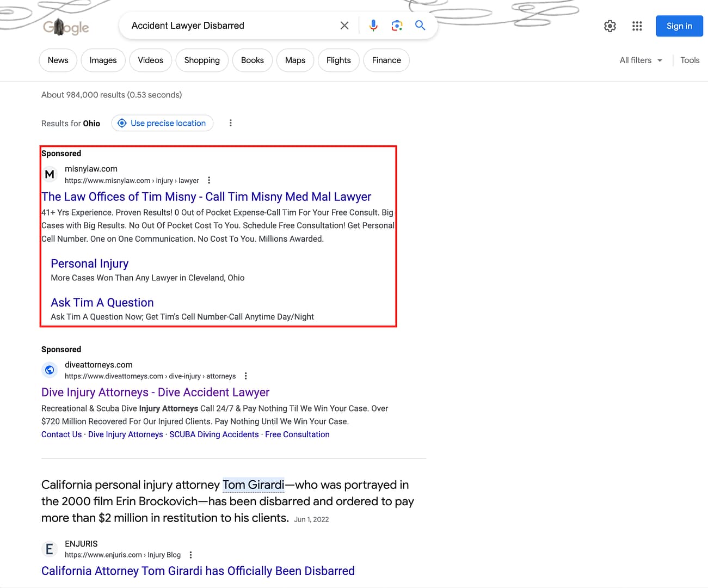Open more options next to Use precise location
The image size is (708, 588).
click(x=231, y=123)
